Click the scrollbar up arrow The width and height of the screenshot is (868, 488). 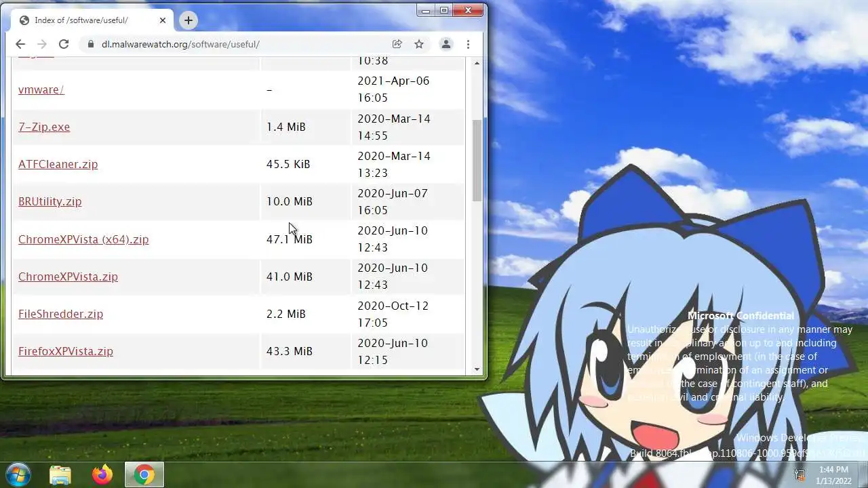[x=477, y=63]
